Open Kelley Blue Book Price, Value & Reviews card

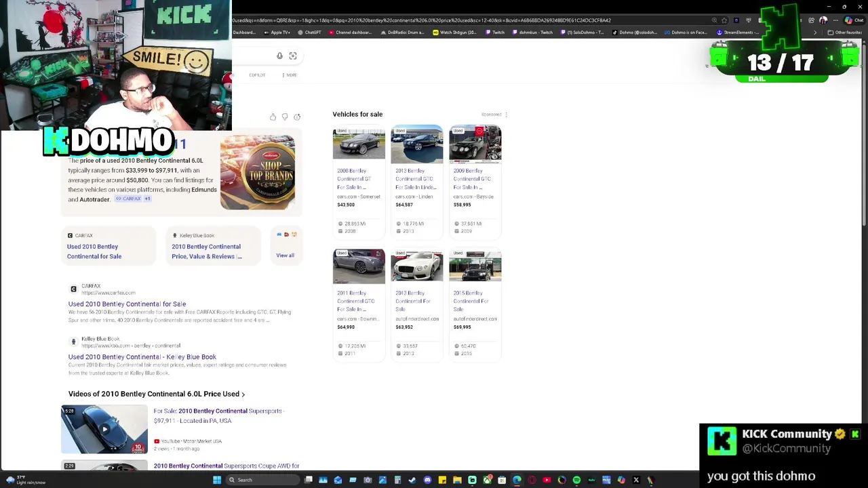pyautogui.click(x=213, y=245)
